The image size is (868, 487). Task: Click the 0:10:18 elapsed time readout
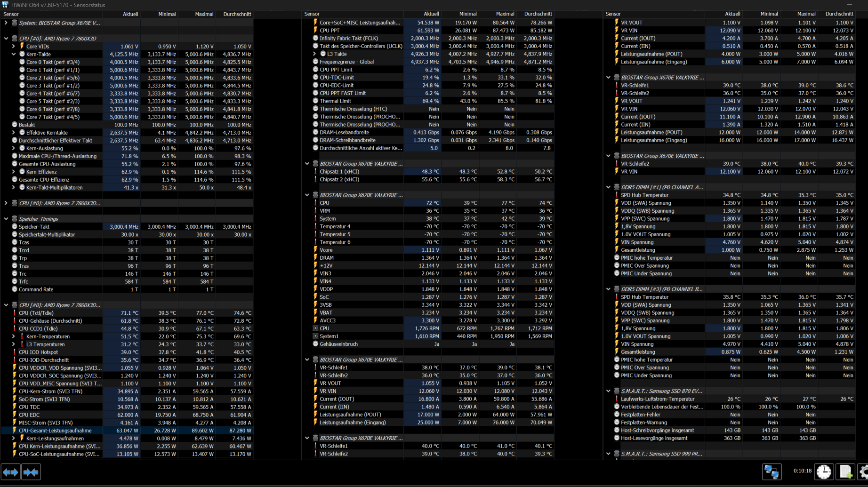803,471
